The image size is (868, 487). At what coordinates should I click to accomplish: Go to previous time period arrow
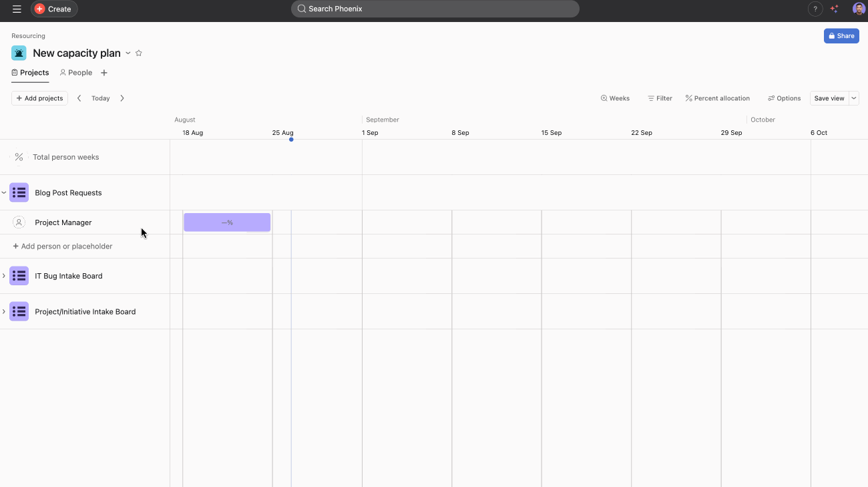click(x=79, y=98)
